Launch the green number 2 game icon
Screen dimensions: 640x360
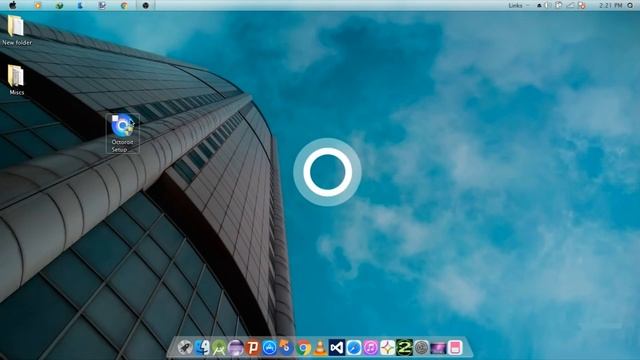click(404, 348)
